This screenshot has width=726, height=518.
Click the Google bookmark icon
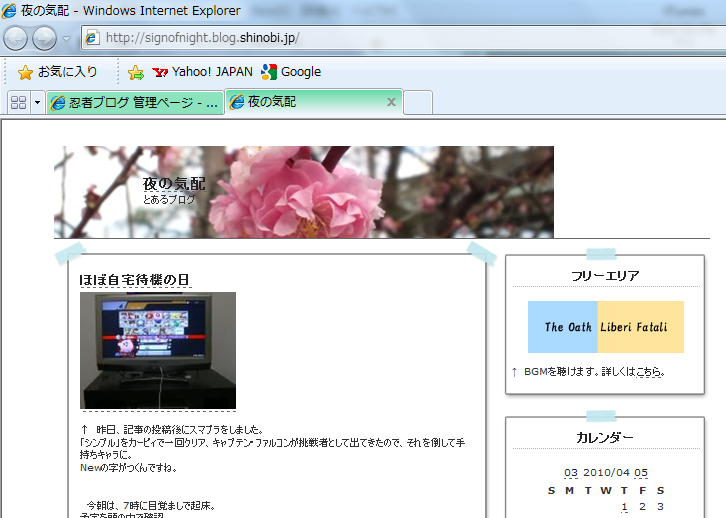pos(269,72)
